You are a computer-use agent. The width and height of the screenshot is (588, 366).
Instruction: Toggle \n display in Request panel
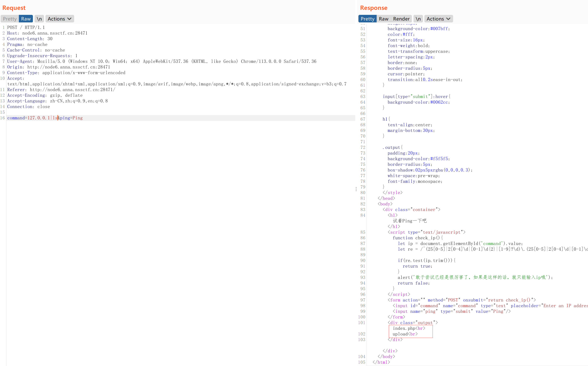coord(39,19)
